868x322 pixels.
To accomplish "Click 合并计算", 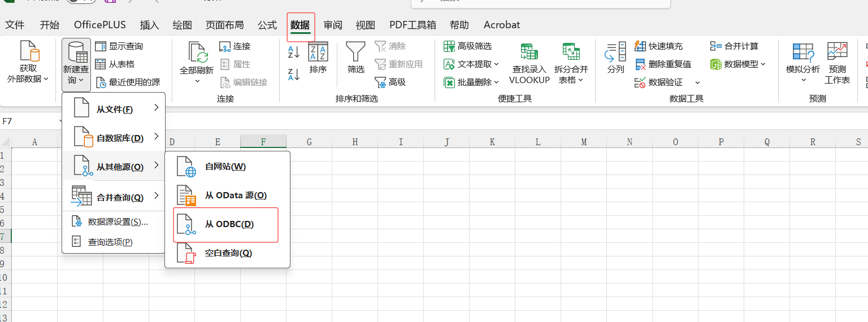I will coord(735,46).
